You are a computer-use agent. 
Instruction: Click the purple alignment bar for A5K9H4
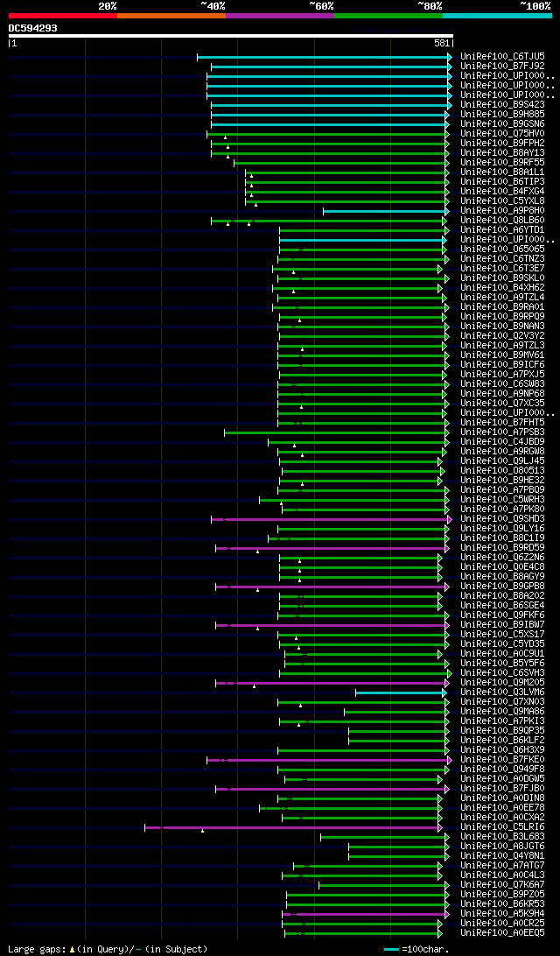pyautogui.click(x=364, y=914)
